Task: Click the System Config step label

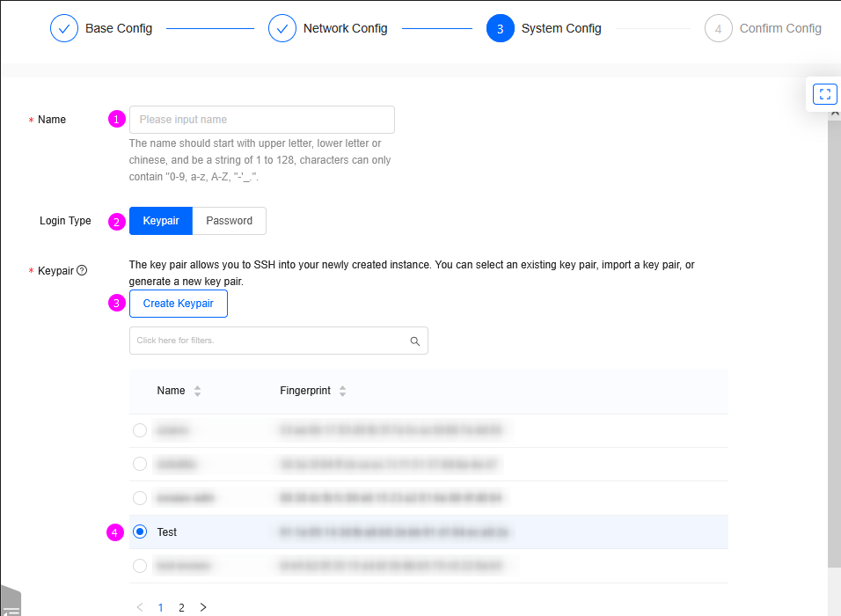Action: click(561, 28)
